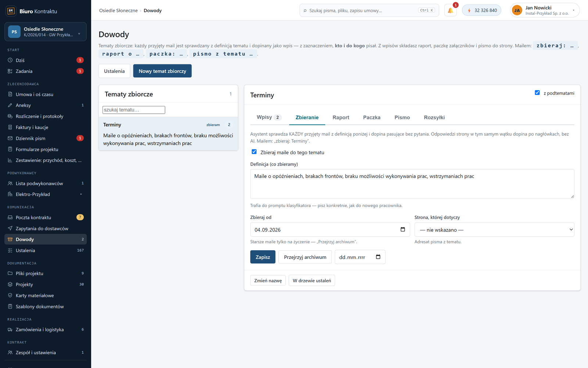The height and width of the screenshot is (368, 588).
Task: Click the 32 326 840 credits badge
Action: (481, 10)
